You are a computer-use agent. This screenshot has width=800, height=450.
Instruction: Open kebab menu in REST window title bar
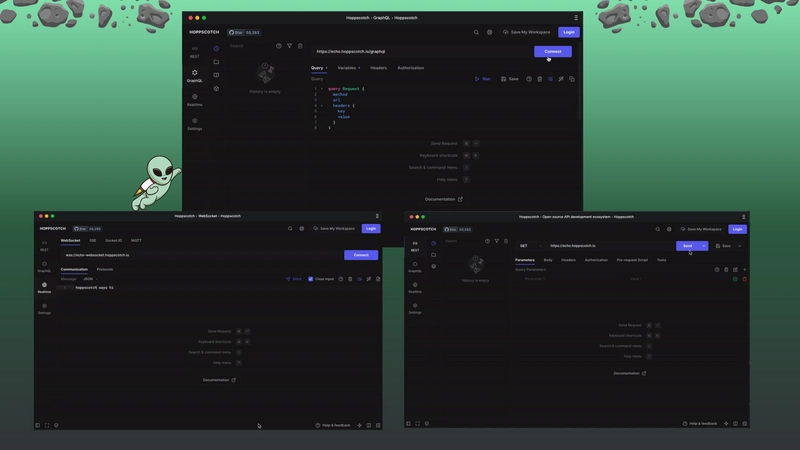click(x=743, y=217)
